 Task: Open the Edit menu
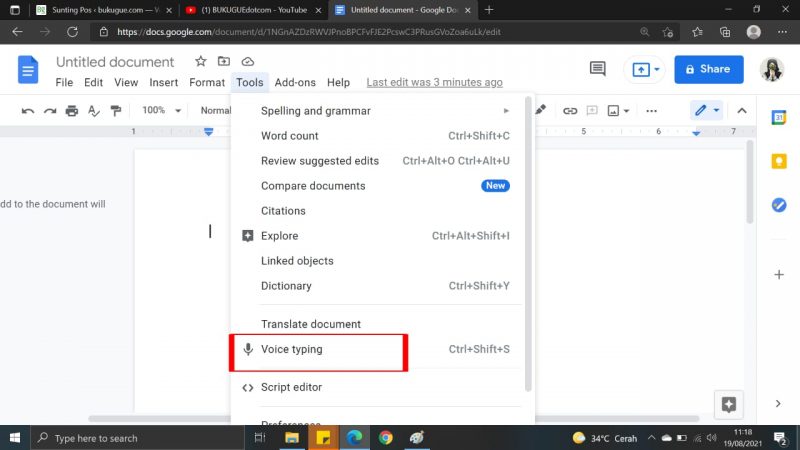93,82
